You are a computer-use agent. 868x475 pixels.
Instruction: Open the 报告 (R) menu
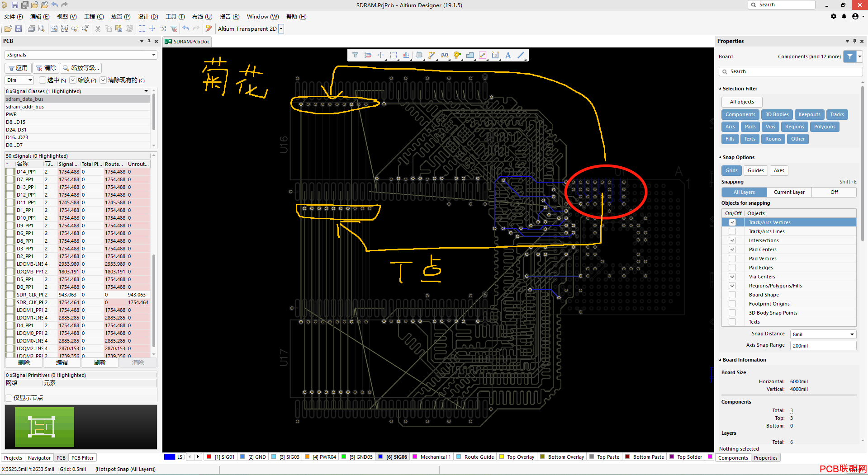(229, 17)
